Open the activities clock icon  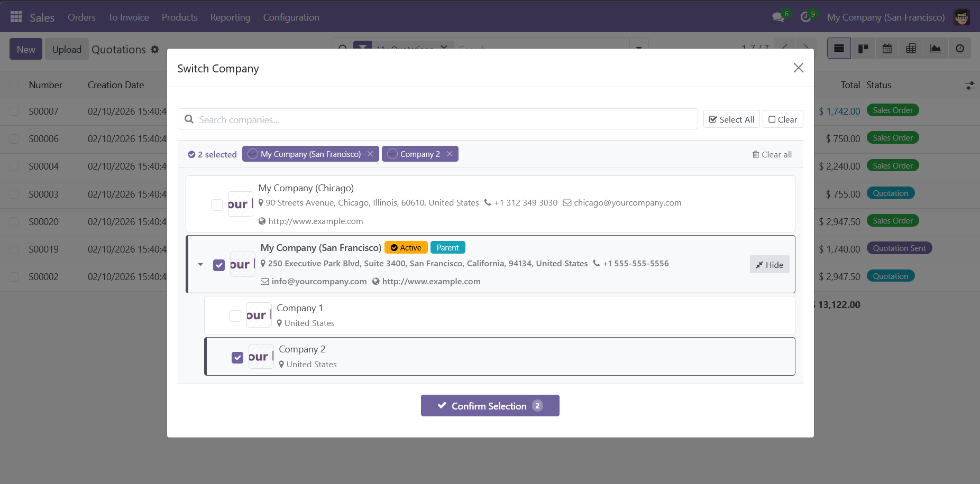805,17
